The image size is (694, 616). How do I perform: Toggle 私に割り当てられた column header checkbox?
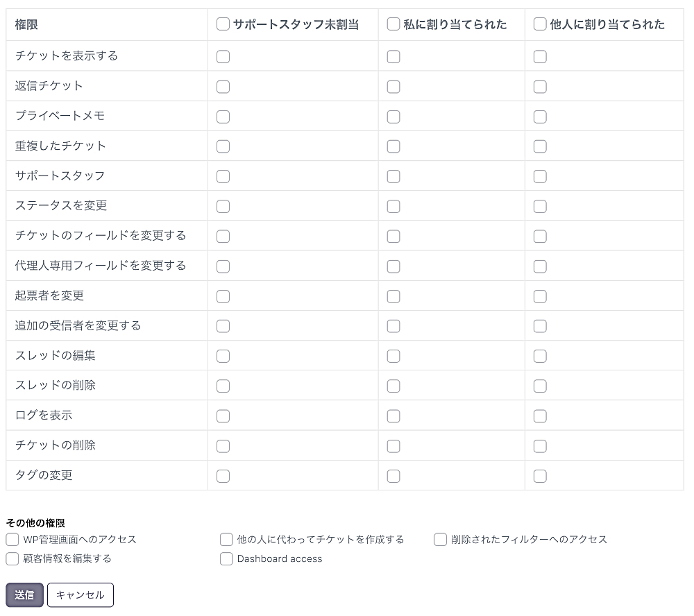pyautogui.click(x=393, y=24)
